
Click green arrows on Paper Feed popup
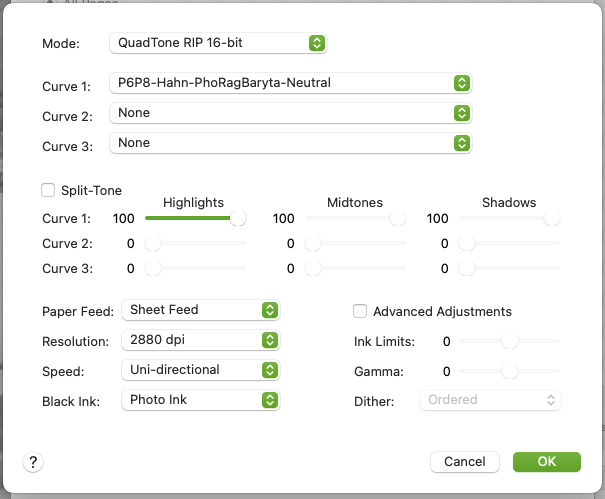270,310
